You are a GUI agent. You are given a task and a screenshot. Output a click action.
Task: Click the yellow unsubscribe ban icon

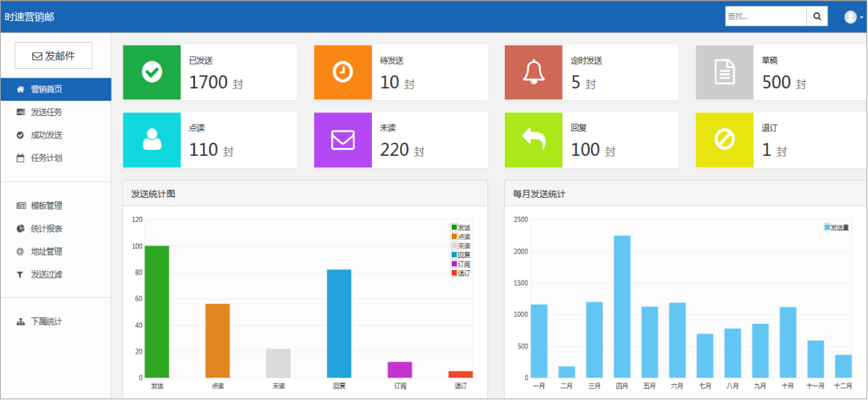[724, 140]
